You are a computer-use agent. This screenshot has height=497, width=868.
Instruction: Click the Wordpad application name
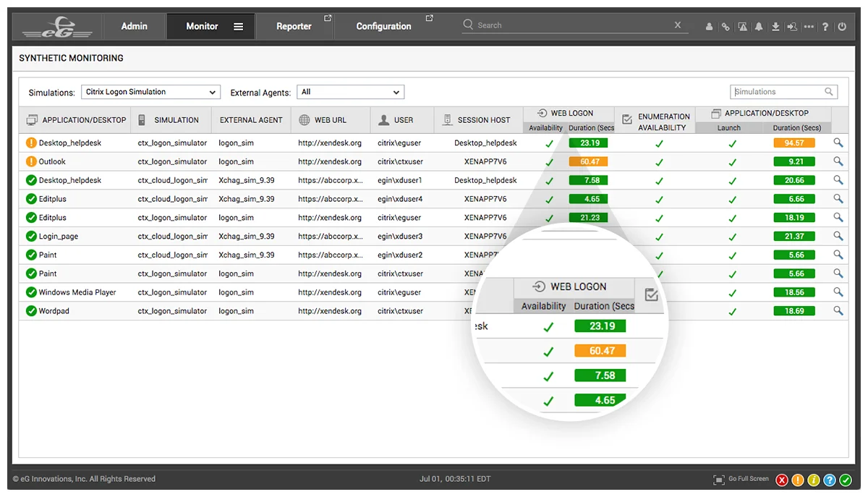54,311
